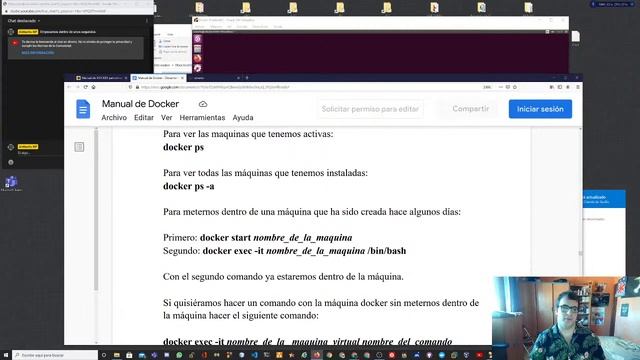Open a new browser tab
The image size is (640, 360).
pyautogui.click(x=247, y=78)
